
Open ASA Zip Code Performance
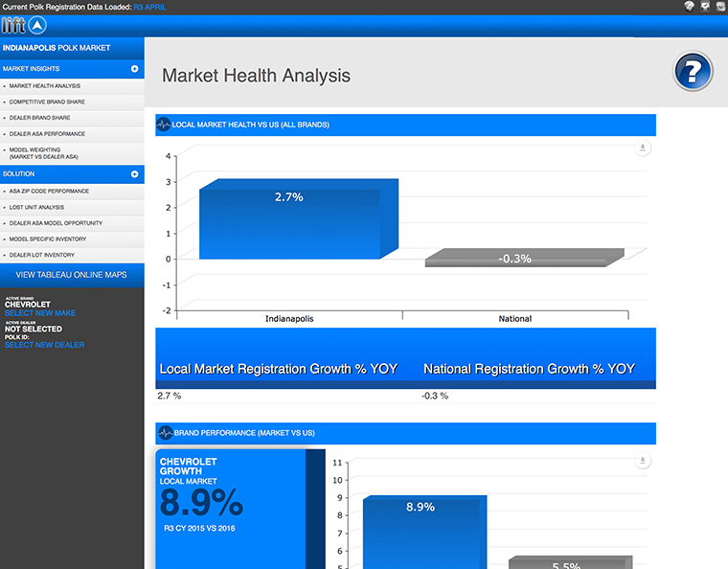[72, 192]
